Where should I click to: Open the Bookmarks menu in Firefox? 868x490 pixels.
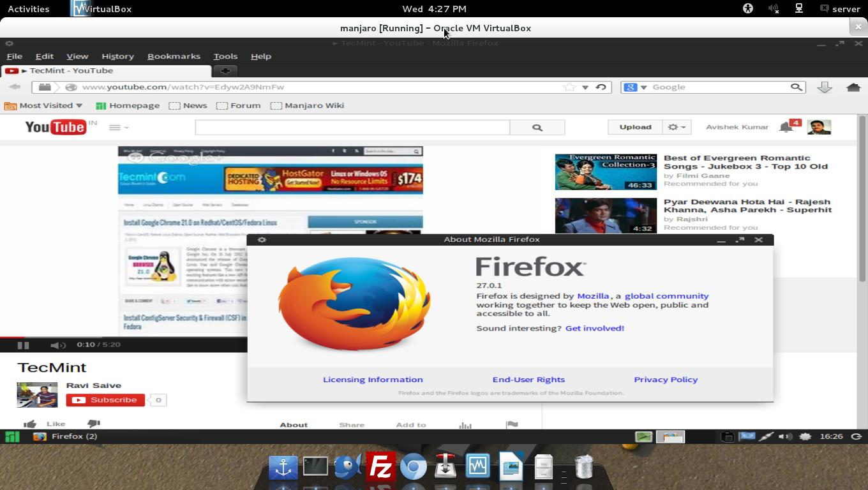coord(174,56)
